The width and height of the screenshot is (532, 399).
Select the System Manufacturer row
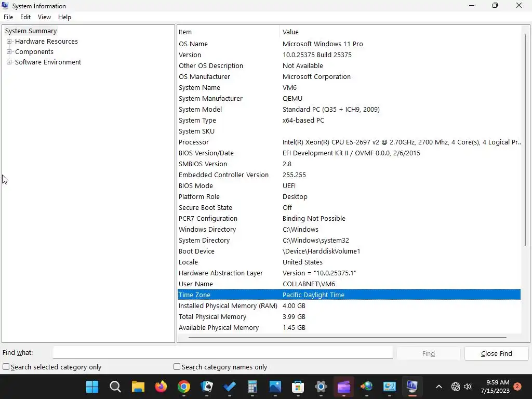click(349, 98)
